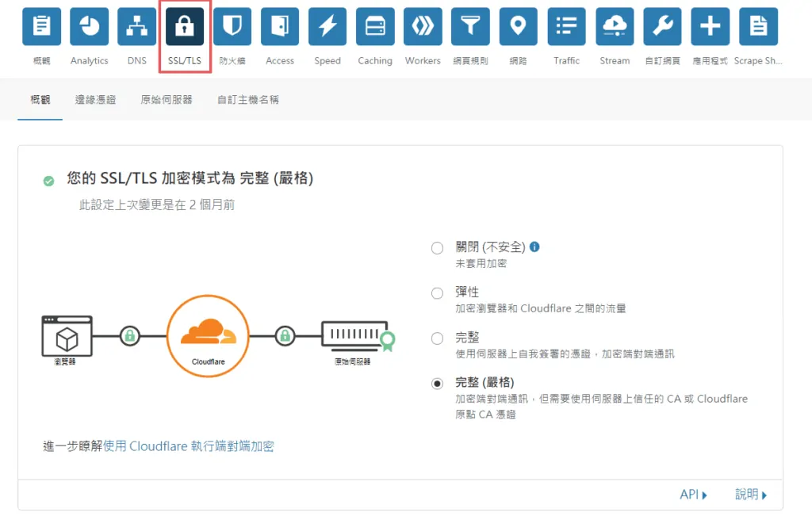
Task: Open the Traffic list icon
Action: point(566,26)
